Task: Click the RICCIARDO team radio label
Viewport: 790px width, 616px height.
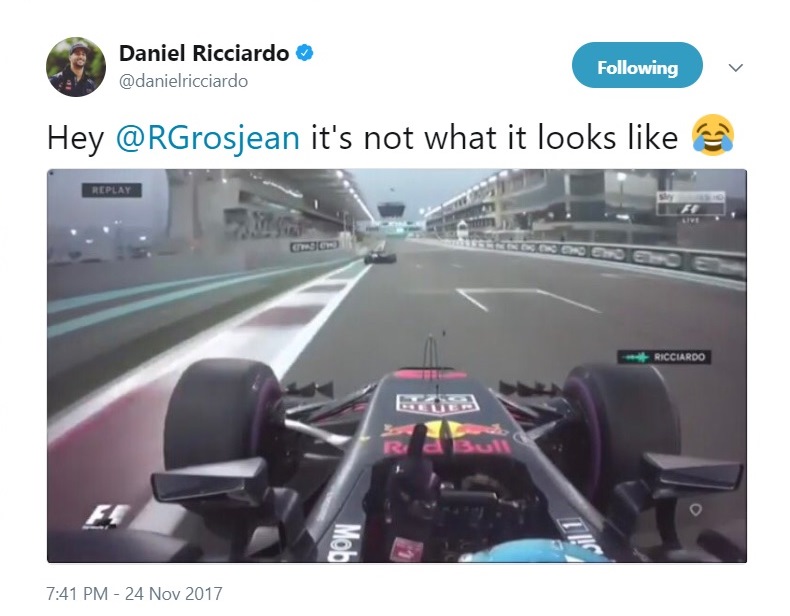Action: (x=679, y=357)
